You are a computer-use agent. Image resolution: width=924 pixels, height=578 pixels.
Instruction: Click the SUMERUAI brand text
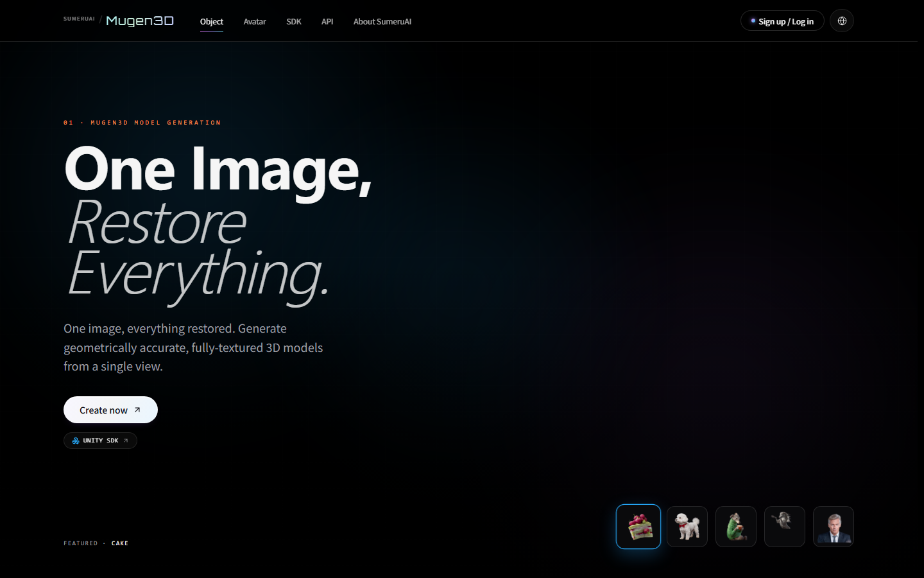pos(79,19)
